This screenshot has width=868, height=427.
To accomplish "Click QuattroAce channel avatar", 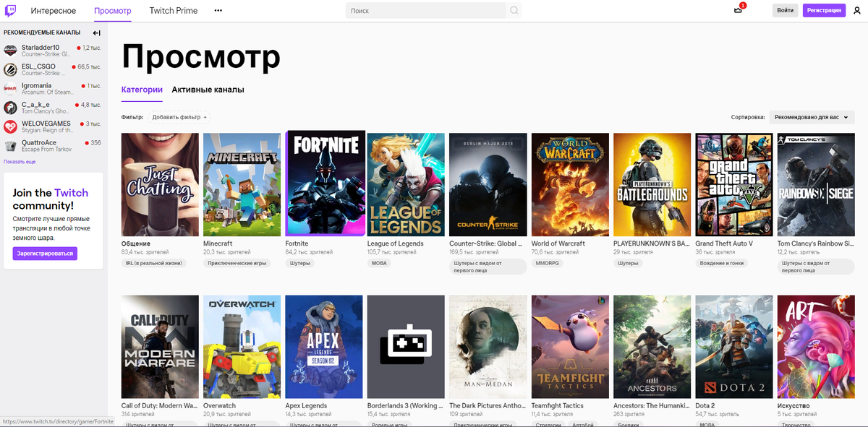I will 10,146.
